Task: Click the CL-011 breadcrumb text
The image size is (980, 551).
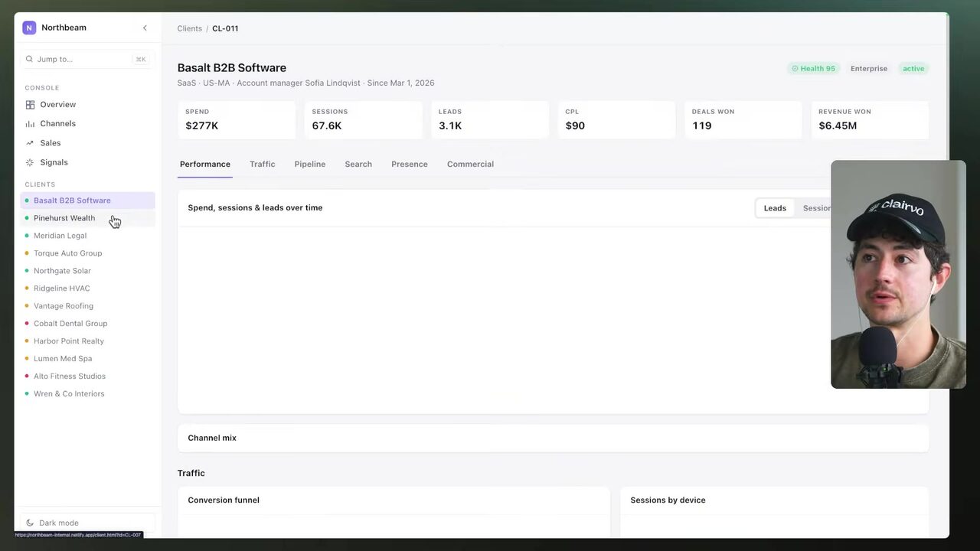Action: click(225, 28)
